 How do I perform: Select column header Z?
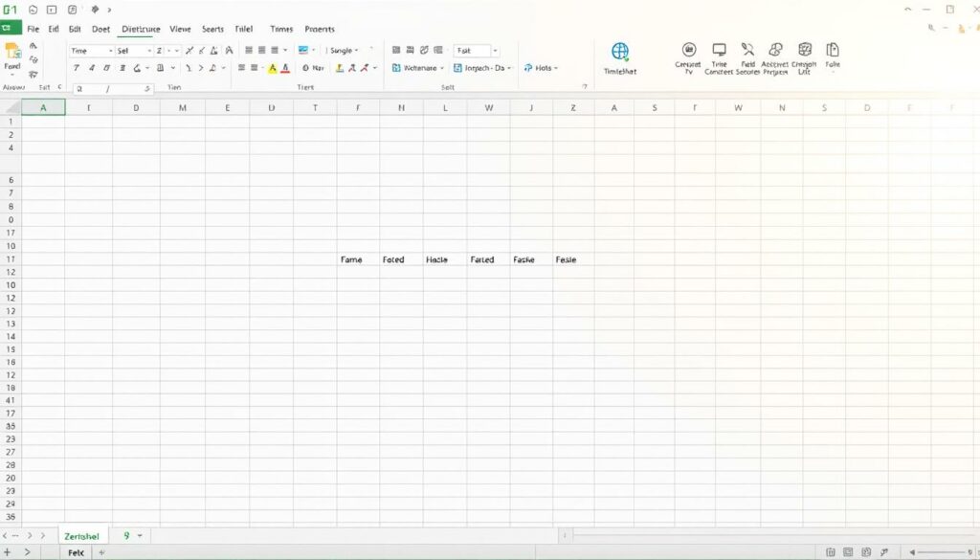[574, 107]
